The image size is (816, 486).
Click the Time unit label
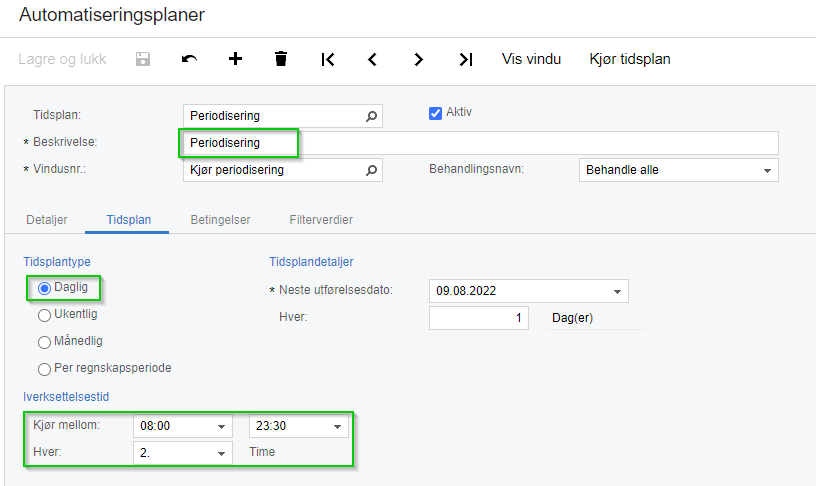click(262, 452)
